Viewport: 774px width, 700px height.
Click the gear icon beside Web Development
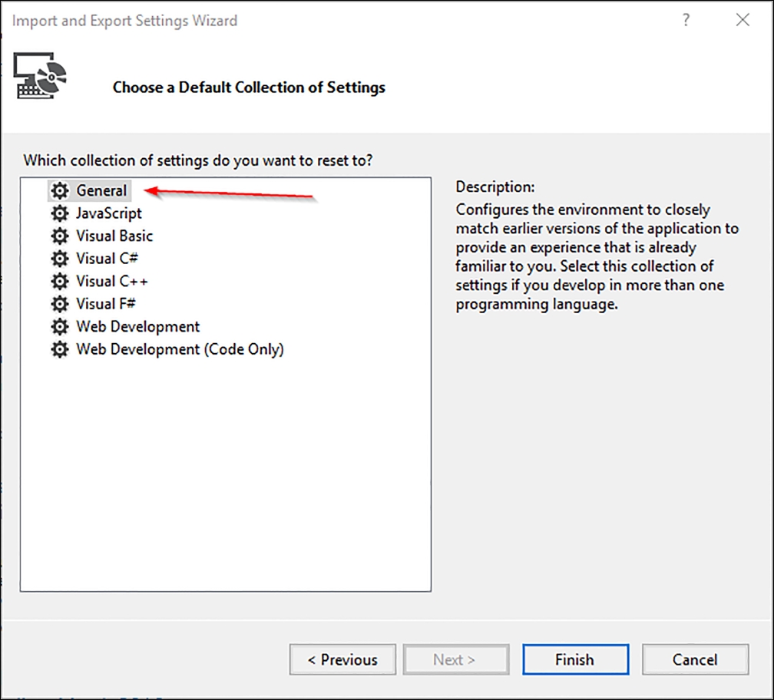tap(60, 326)
